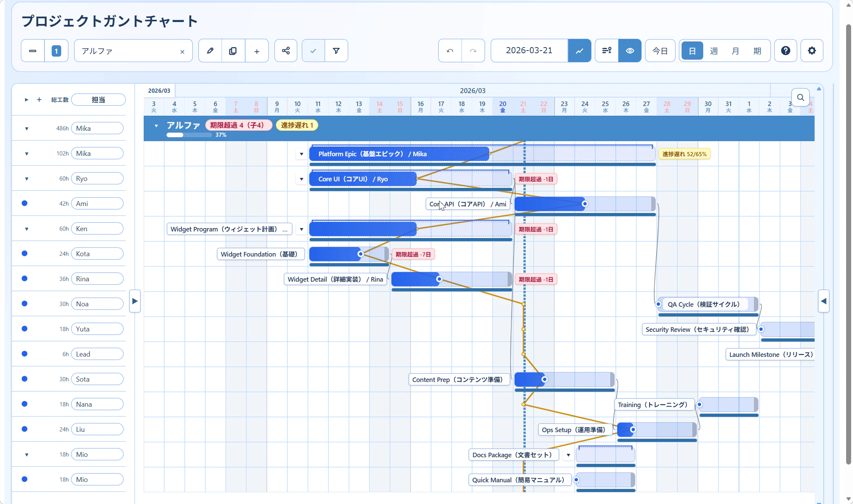Click the pencil edit icon
Screen dimensions: 853x504
pyautogui.click(x=210, y=51)
